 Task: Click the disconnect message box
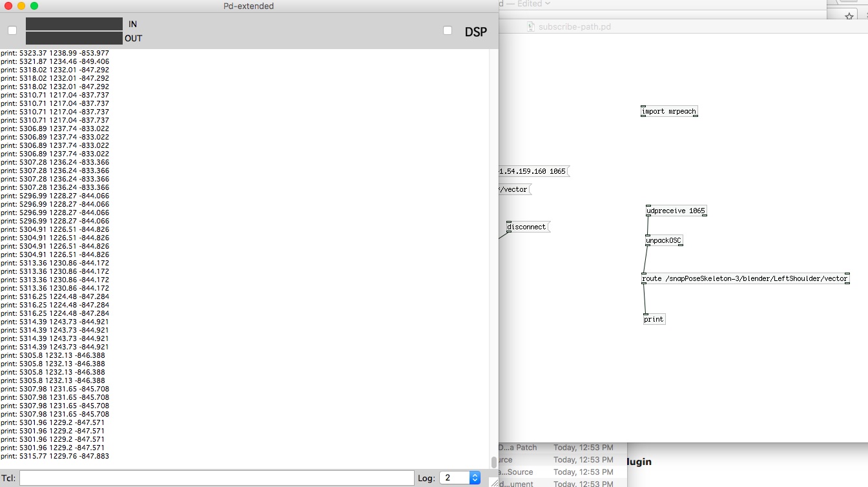click(x=527, y=227)
